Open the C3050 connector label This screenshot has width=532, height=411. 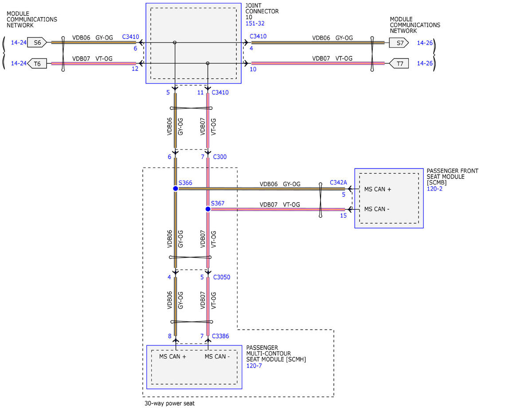tap(222, 278)
